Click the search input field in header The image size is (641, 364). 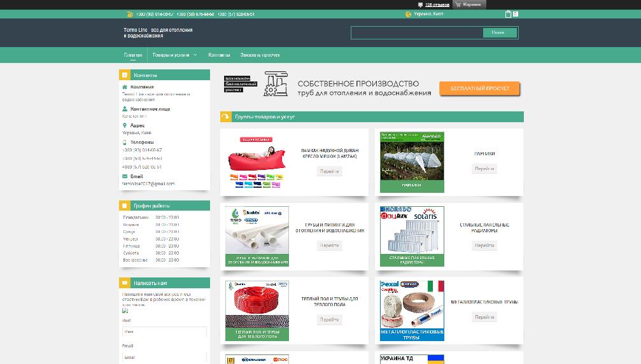(417, 32)
